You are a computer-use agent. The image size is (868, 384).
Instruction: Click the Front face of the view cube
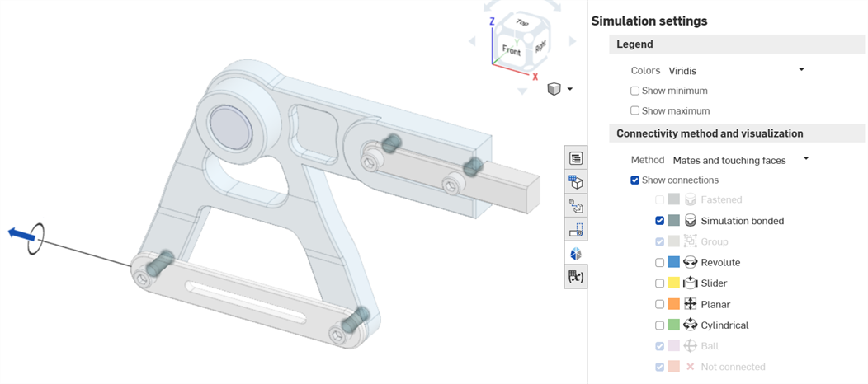[512, 50]
